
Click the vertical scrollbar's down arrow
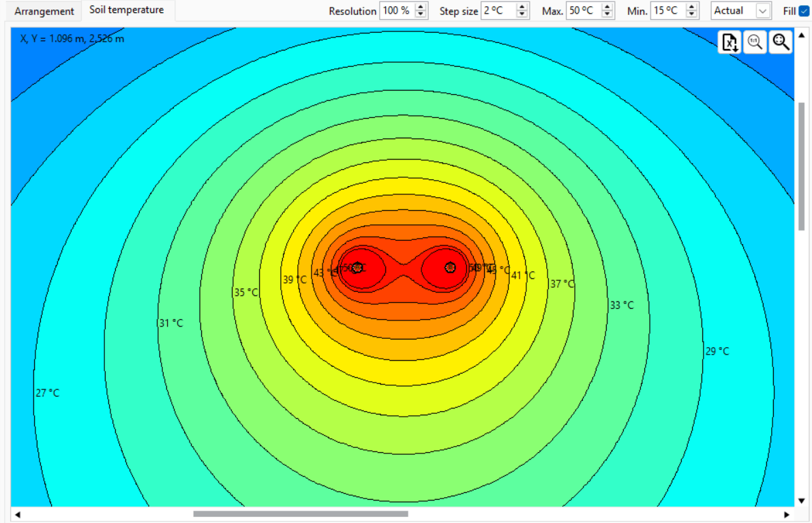(x=800, y=500)
